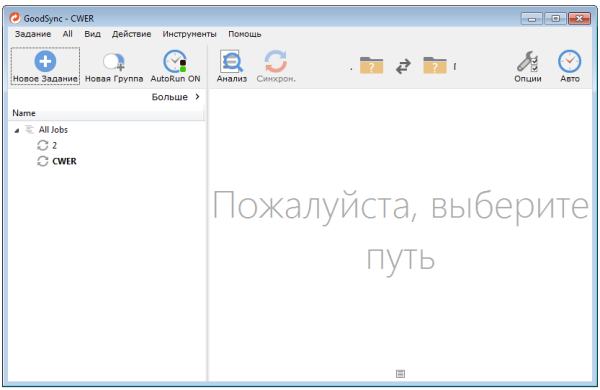Close the GoodSync window
The image size is (600, 390).
579,18
